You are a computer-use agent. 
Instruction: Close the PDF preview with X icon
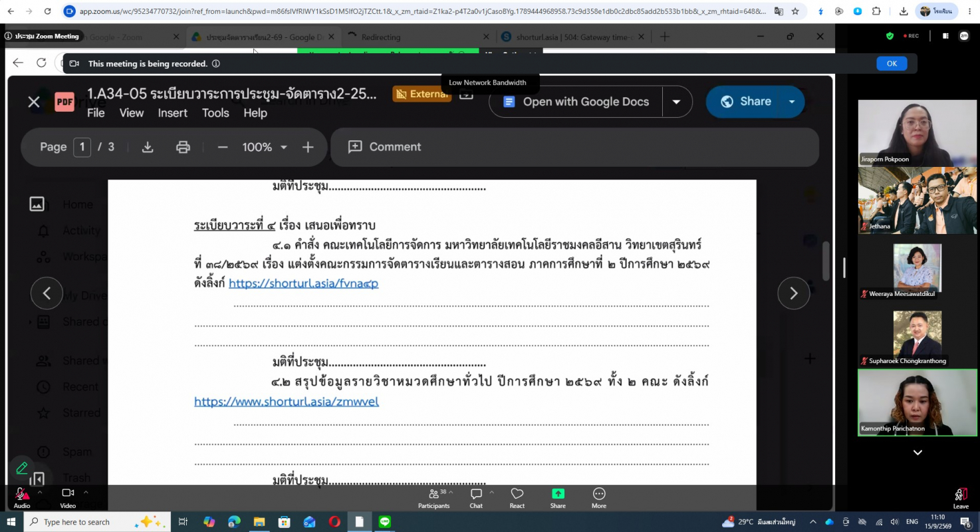(x=34, y=102)
